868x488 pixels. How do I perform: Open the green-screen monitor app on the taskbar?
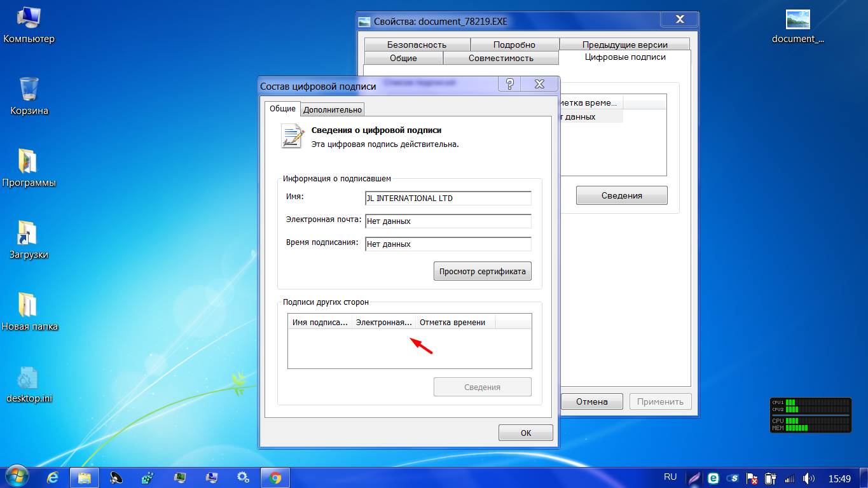(180, 477)
